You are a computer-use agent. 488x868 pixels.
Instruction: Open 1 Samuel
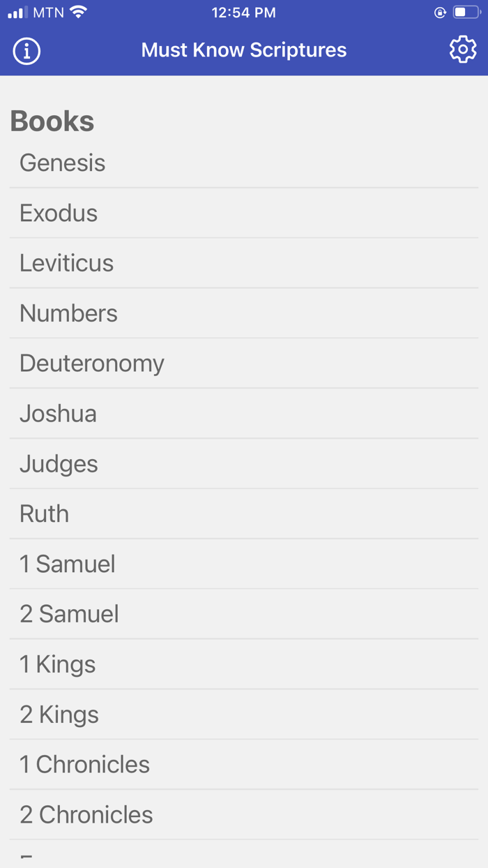click(67, 564)
